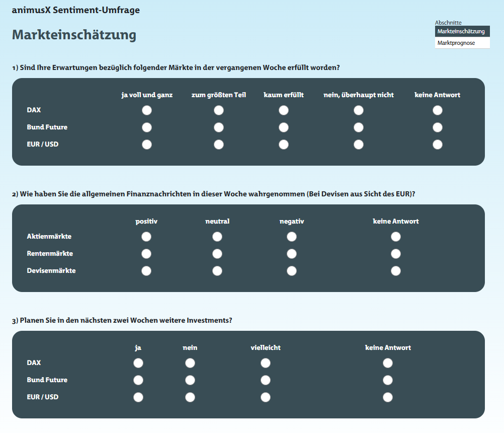Pick 'vielleicht' for EUR / USD investments
This screenshot has width=504, height=433.
266,397
